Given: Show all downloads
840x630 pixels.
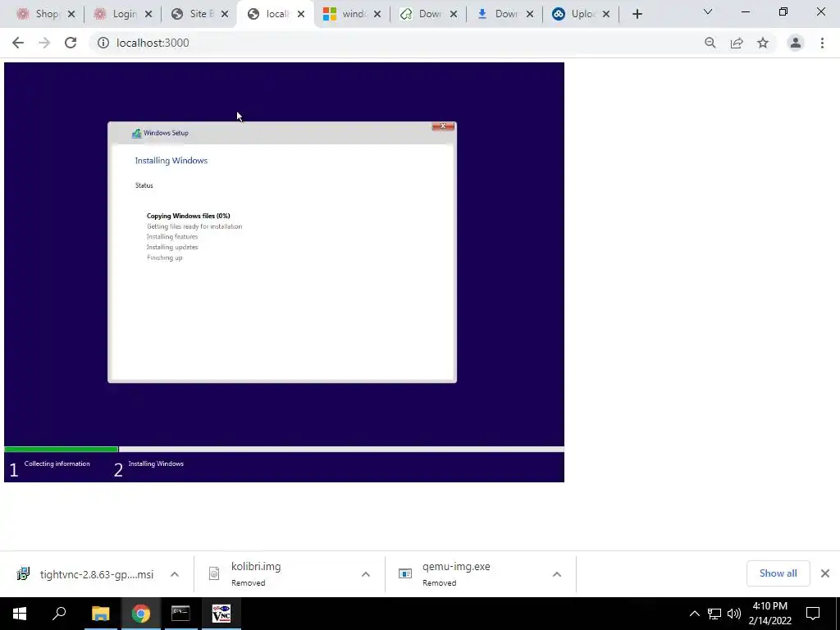Looking at the screenshot, I should tap(778, 573).
